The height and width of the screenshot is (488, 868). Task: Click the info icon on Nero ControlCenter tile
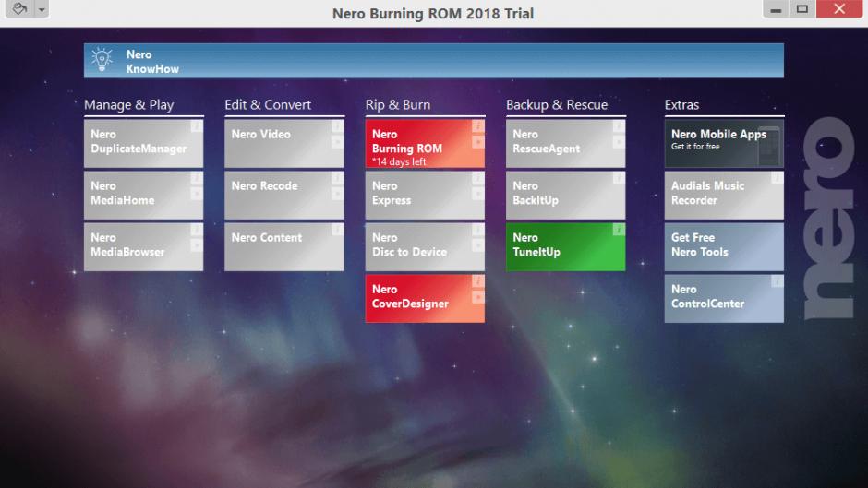tap(777, 281)
